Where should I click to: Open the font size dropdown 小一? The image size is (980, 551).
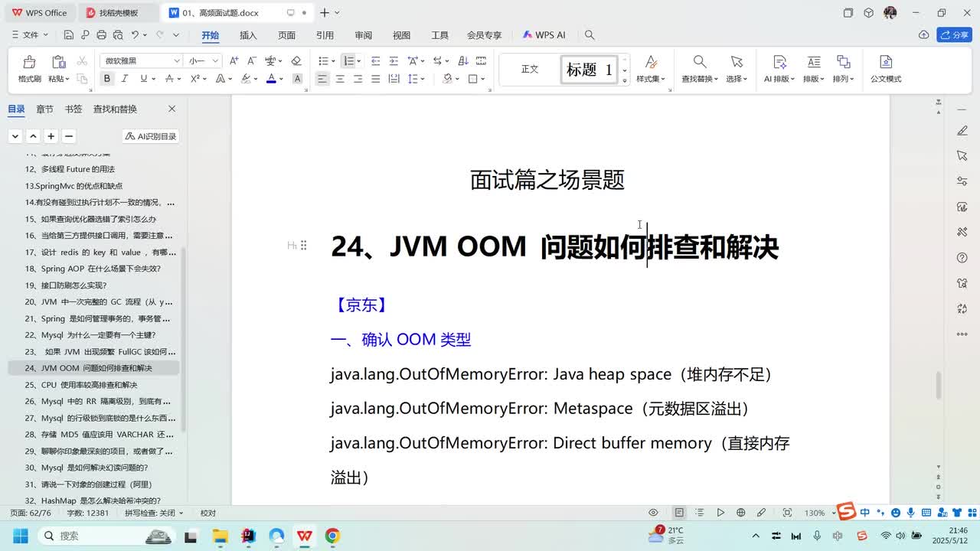(x=216, y=60)
